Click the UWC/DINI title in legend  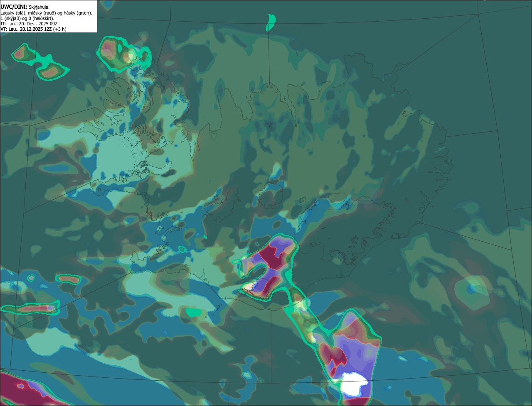coord(14,7)
